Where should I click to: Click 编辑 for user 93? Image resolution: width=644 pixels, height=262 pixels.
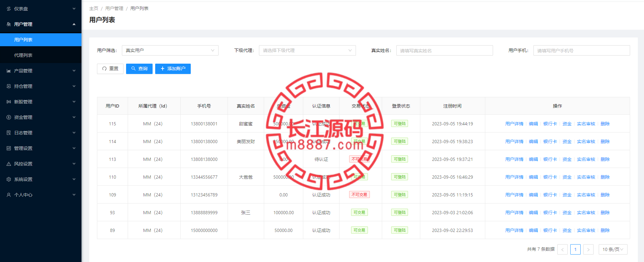click(x=533, y=213)
